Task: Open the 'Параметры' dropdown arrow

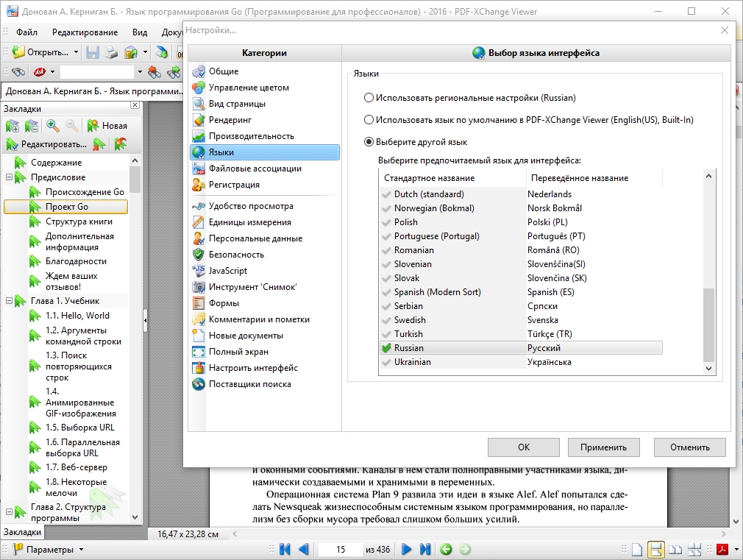Action: tap(81, 550)
